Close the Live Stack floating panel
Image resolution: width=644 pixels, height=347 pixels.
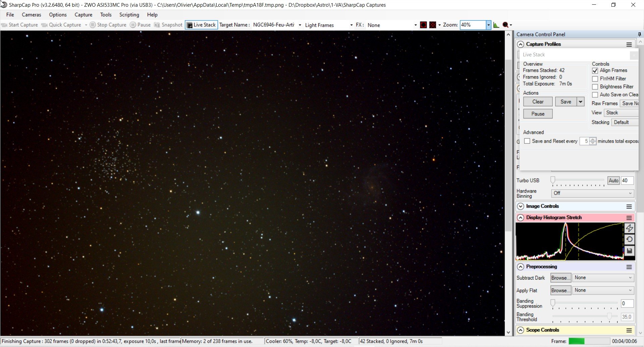(x=634, y=55)
